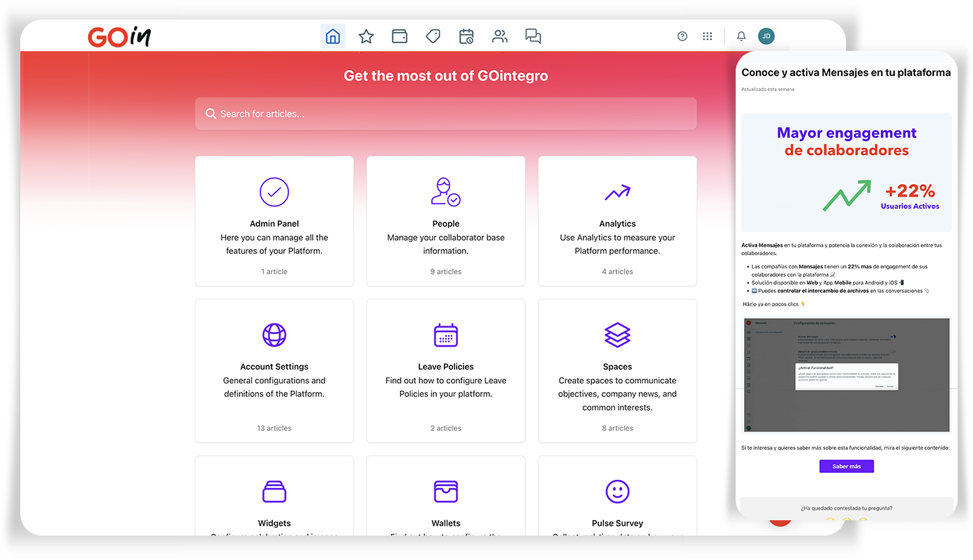The image size is (973, 560).
Task: Open the apps grid icon
Action: 708,36
